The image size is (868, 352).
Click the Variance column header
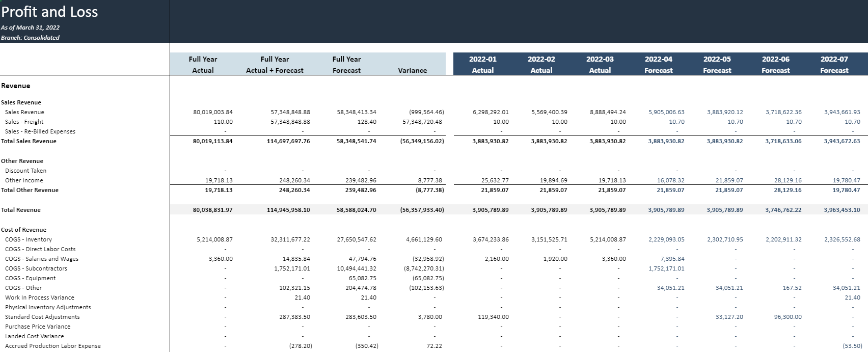coord(412,70)
